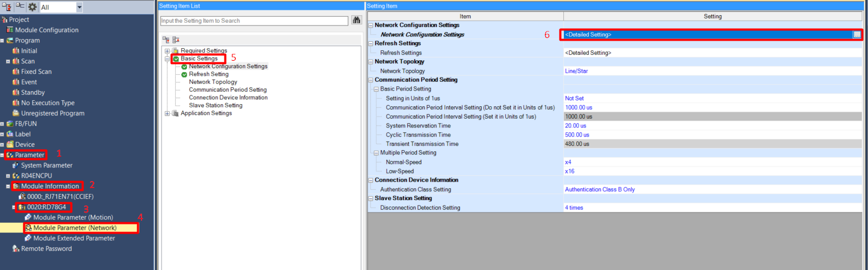Open Refresh Settings Detailed Setting cell
The width and height of the screenshot is (868, 270).
(712, 53)
